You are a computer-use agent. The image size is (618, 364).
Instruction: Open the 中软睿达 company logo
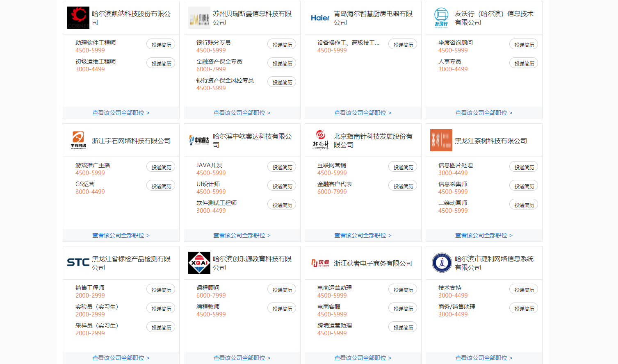199,140
